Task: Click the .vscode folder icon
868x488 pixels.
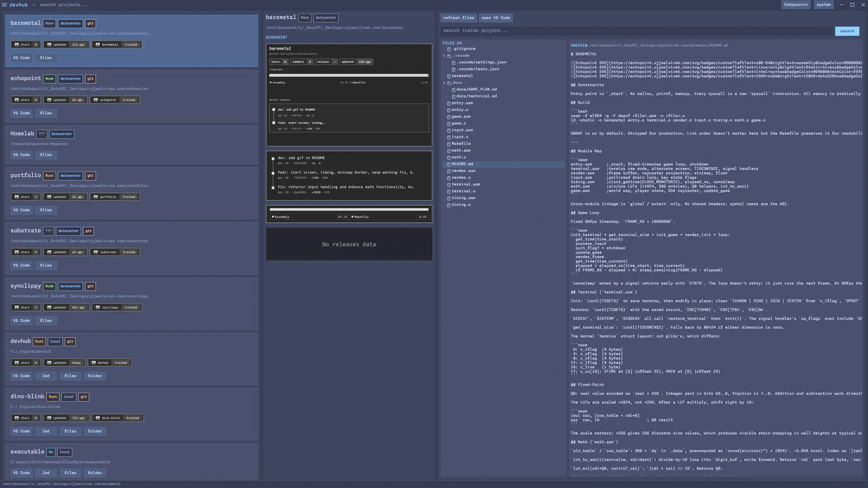Action: pos(449,56)
